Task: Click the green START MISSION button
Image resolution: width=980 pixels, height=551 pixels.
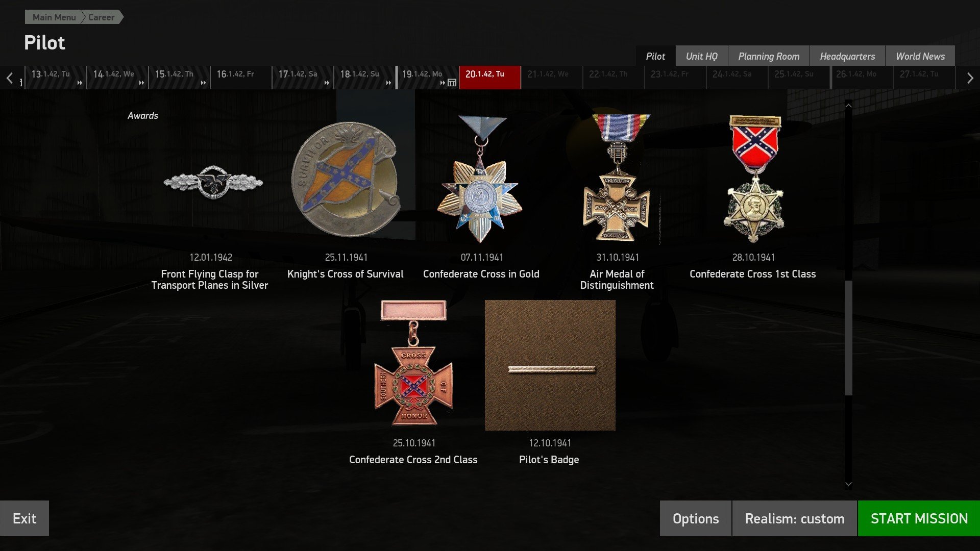Action: tap(919, 518)
